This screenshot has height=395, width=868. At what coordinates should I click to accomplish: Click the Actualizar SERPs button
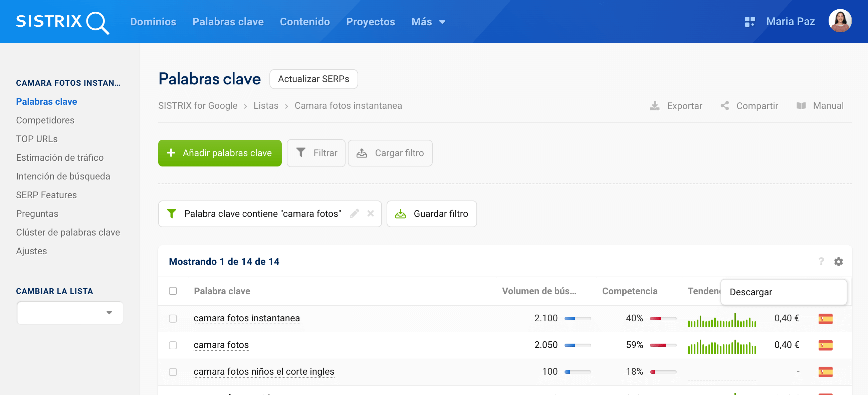point(313,79)
